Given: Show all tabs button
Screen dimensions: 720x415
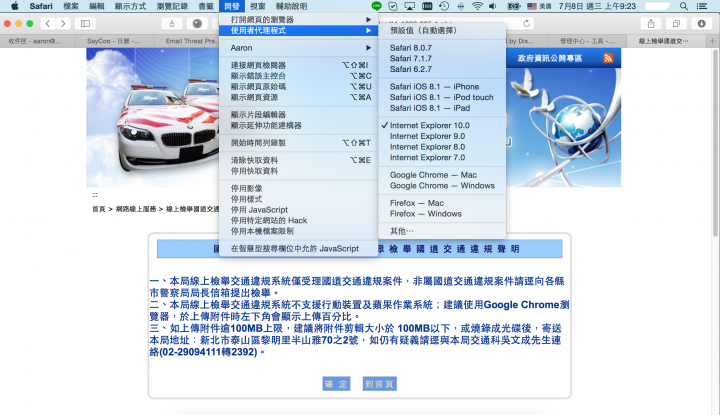Looking at the screenshot, I should 676,23.
